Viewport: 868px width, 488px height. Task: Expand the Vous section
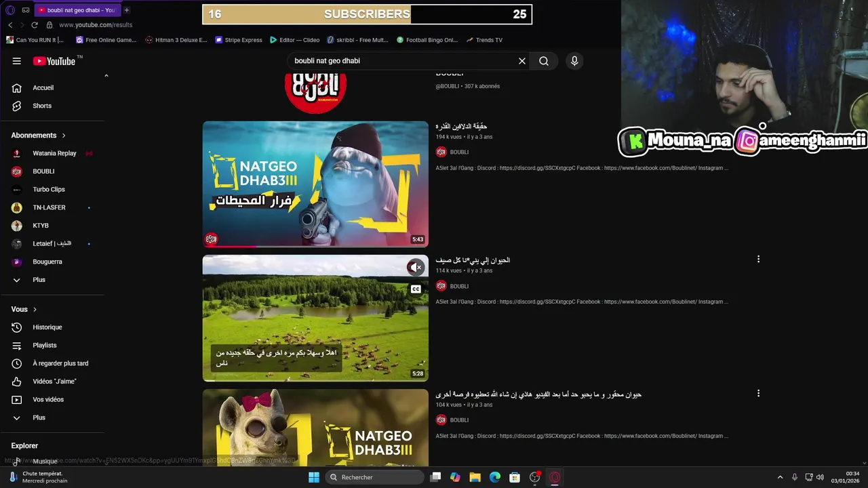[x=24, y=309]
